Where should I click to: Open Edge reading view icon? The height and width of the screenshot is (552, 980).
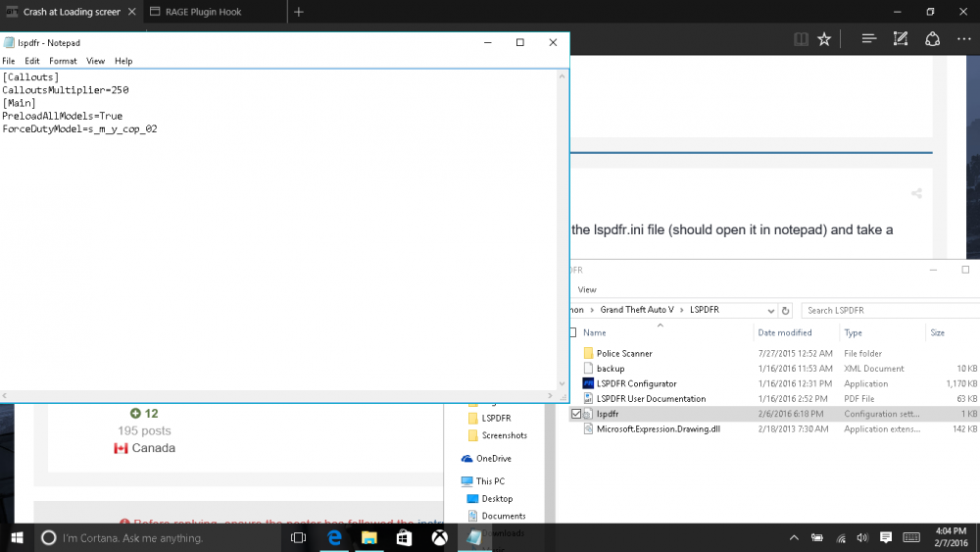pyautogui.click(x=801, y=39)
